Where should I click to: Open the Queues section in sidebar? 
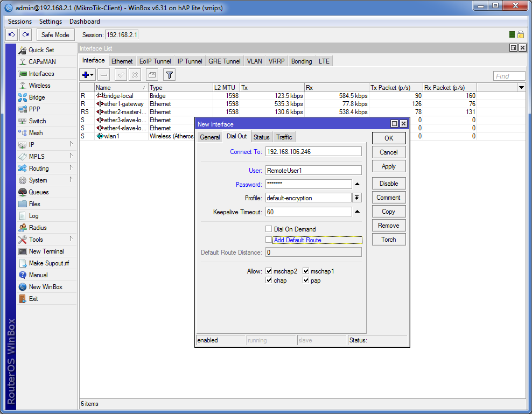point(38,192)
